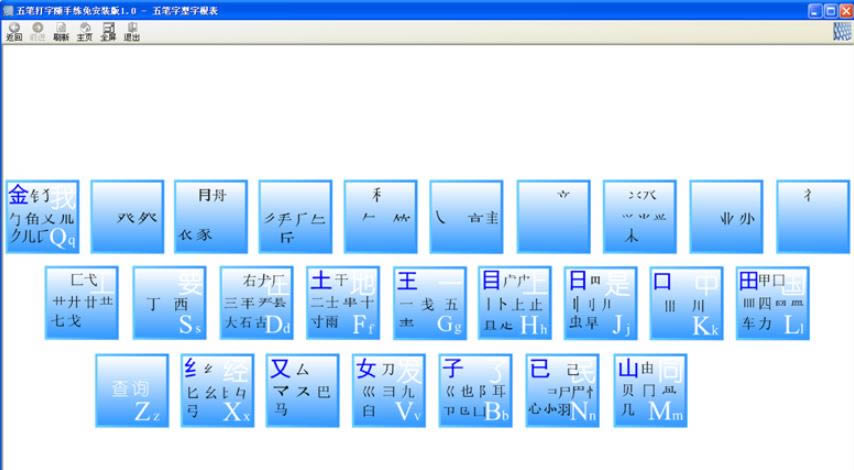Choose the 子 B key tile

475,390
